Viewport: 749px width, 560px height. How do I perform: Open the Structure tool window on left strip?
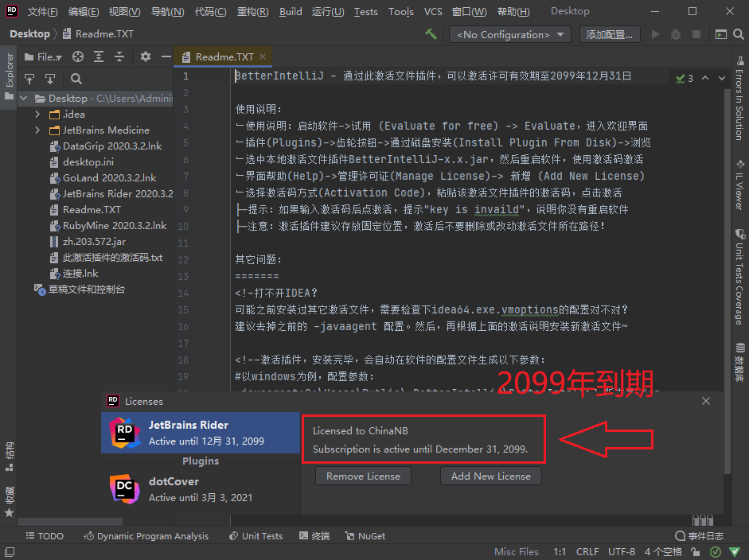[9, 457]
